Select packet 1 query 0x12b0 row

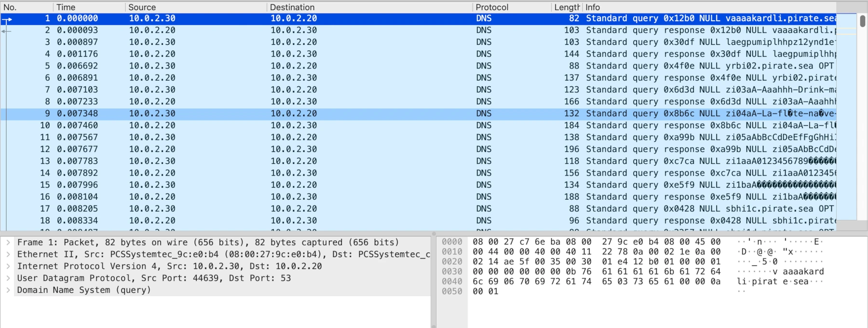[419, 18]
